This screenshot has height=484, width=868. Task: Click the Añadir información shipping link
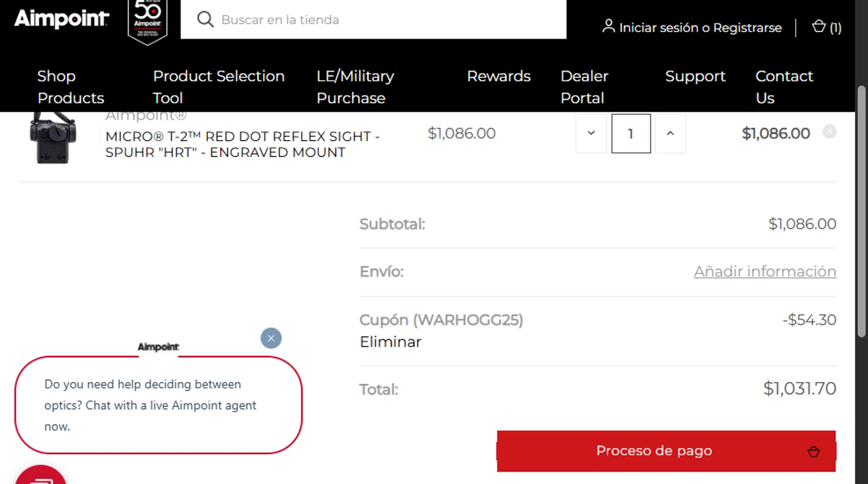(x=765, y=271)
